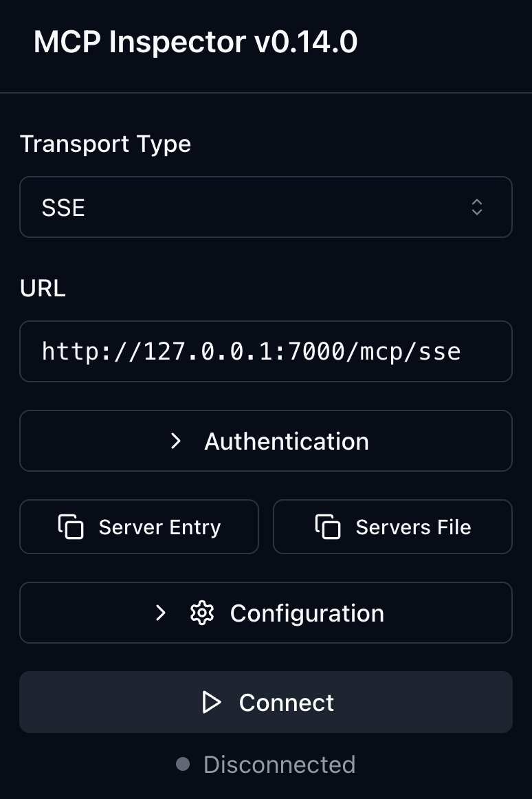Open the Transport Type SSE dropdown

tap(265, 207)
